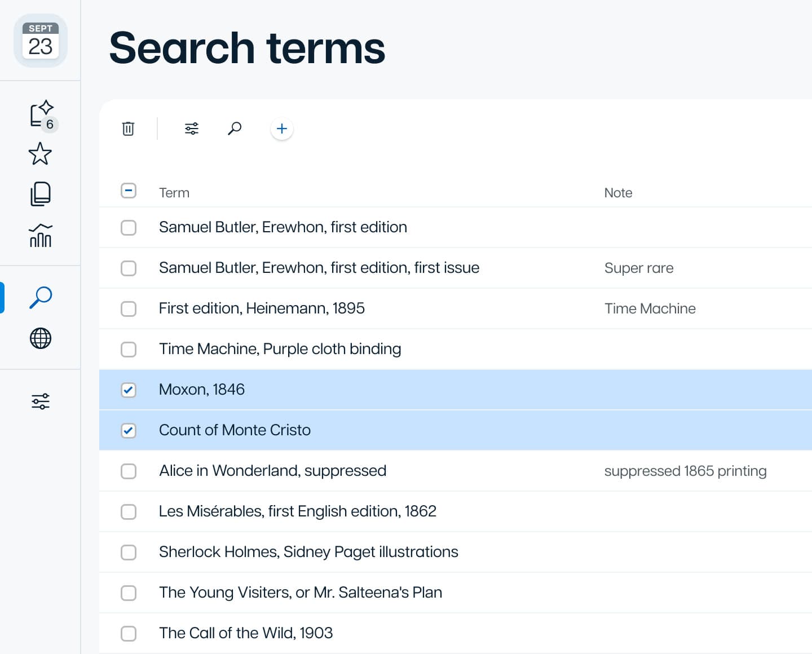The height and width of the screenshot is (654, 812).
Task: Check the 'Time Machine, Purple cloth binding' checkbox
Action: [x=129, y=350]
